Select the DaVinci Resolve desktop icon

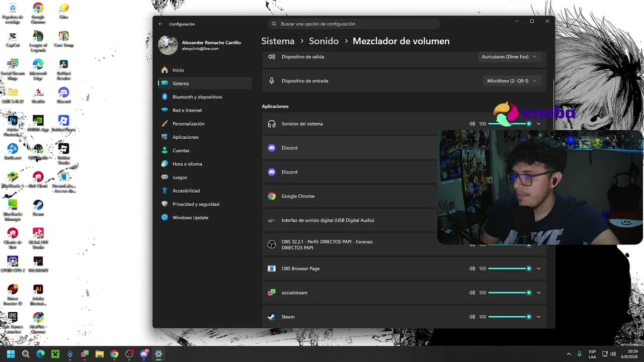(x=63, y=70)
